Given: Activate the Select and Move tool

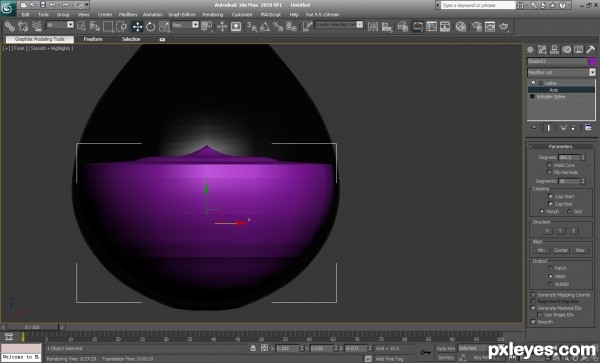Looking at the screenshot, I should (x=137, y=26).
